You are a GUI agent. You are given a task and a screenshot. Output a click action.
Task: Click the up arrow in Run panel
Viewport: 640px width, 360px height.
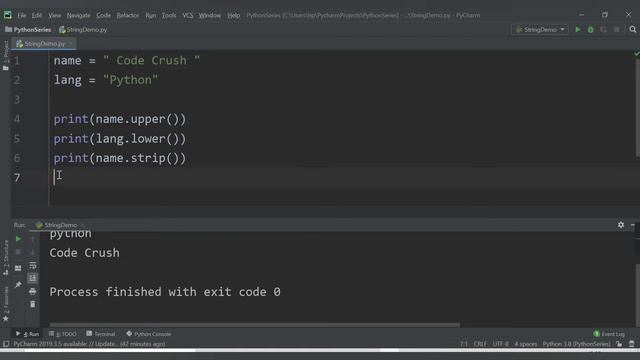click(33, 239)
